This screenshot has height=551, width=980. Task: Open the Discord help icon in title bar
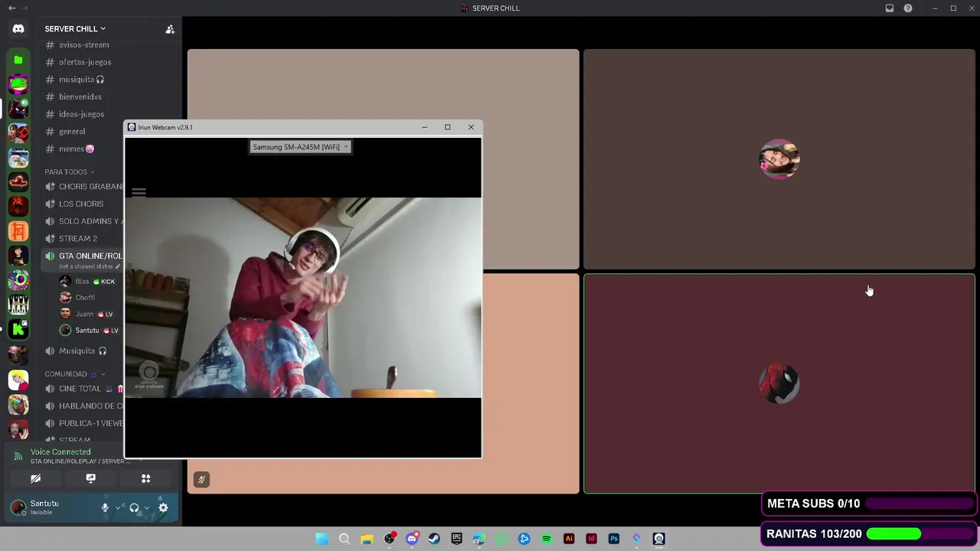tap(908, 8)
